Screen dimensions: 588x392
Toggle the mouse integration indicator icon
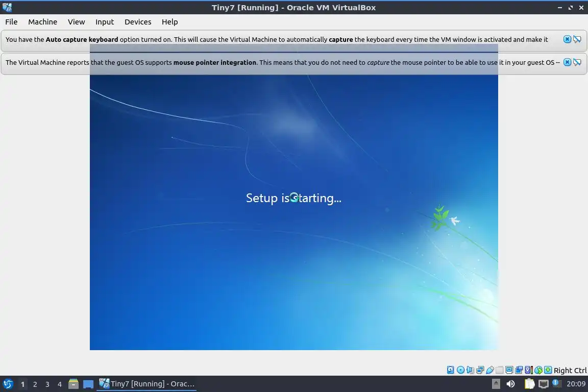click(538, 370)
